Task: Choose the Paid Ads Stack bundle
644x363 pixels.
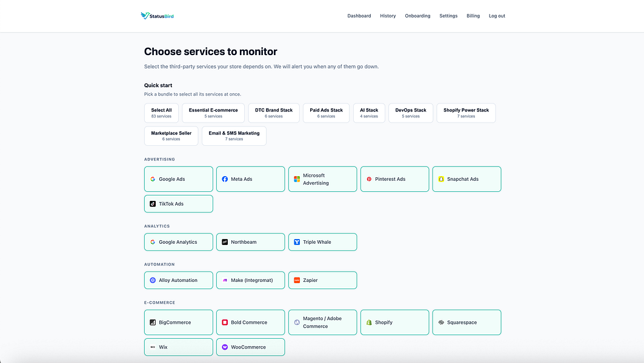Action: [326, 113]
